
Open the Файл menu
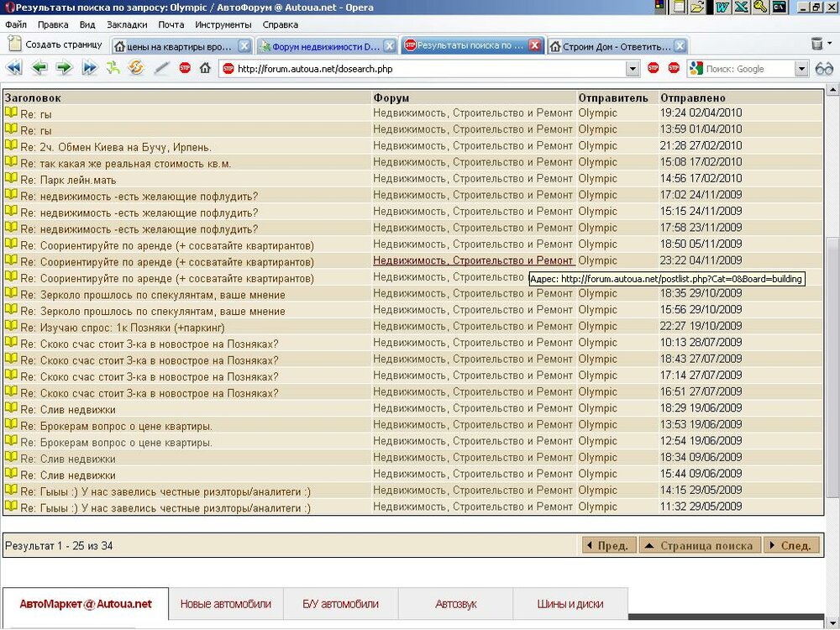pos(15,24)
